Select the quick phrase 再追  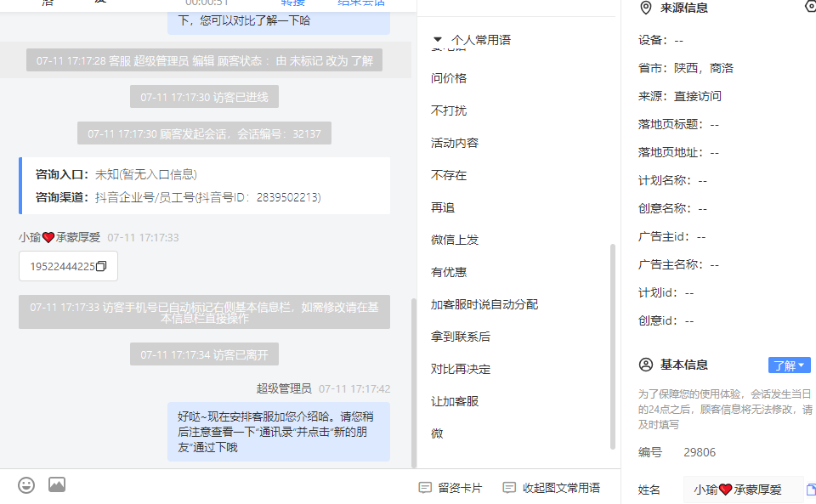(443, 207)
